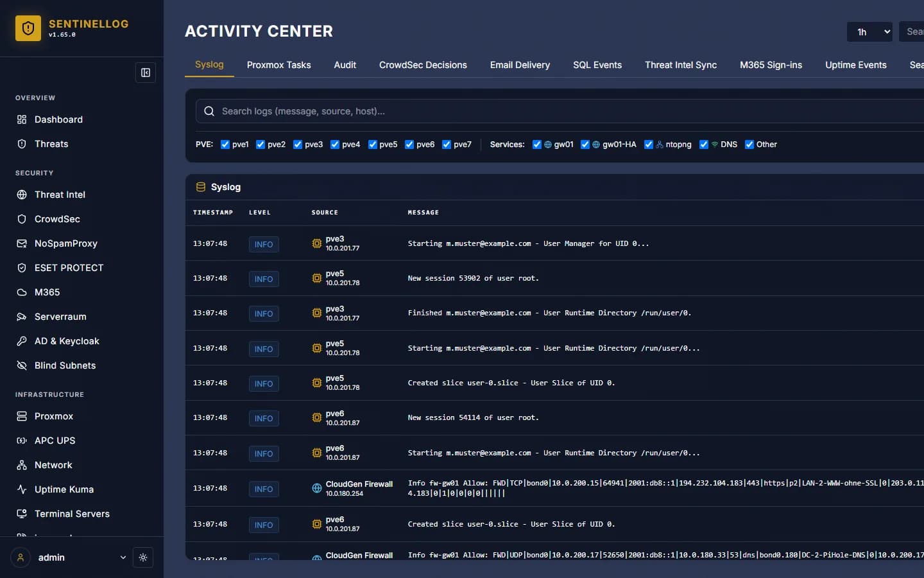Viewport: 924px width, 578px height.
Task: Toggle the ntopng service checkbox
Action: point(649,144)
